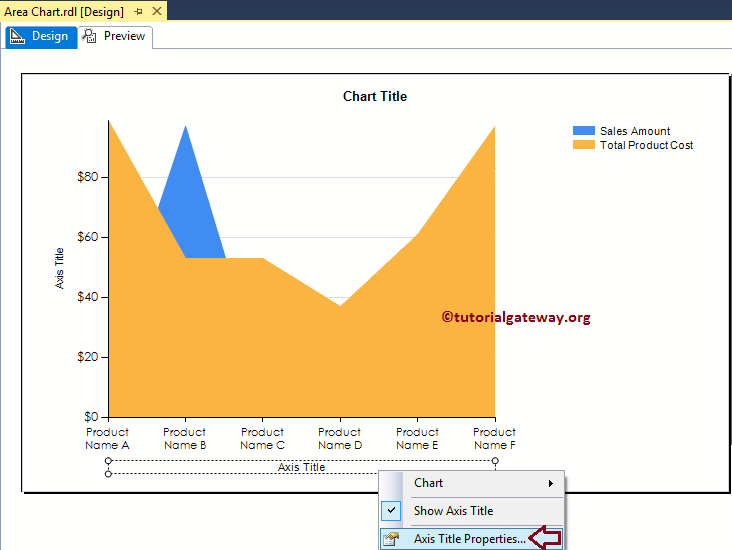Screen dimensions: 732x550
Task: Click the Design tab ruler icon
Action: point(17,36)
